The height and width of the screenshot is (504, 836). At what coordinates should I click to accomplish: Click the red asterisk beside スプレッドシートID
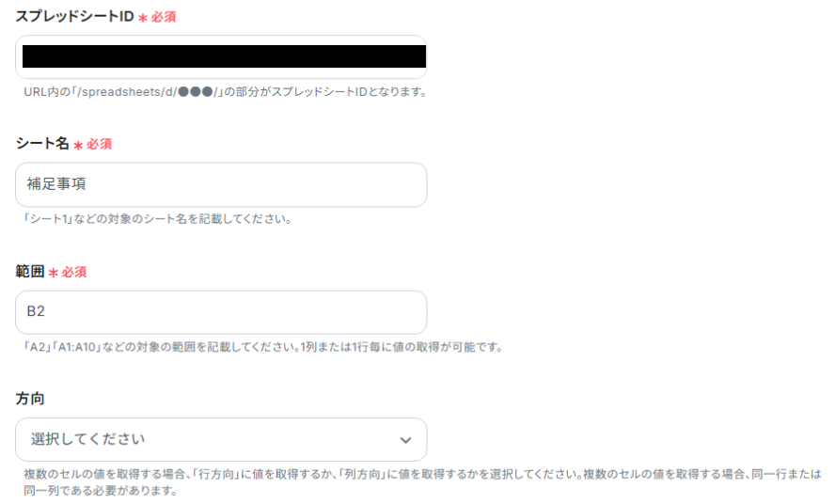143,18
